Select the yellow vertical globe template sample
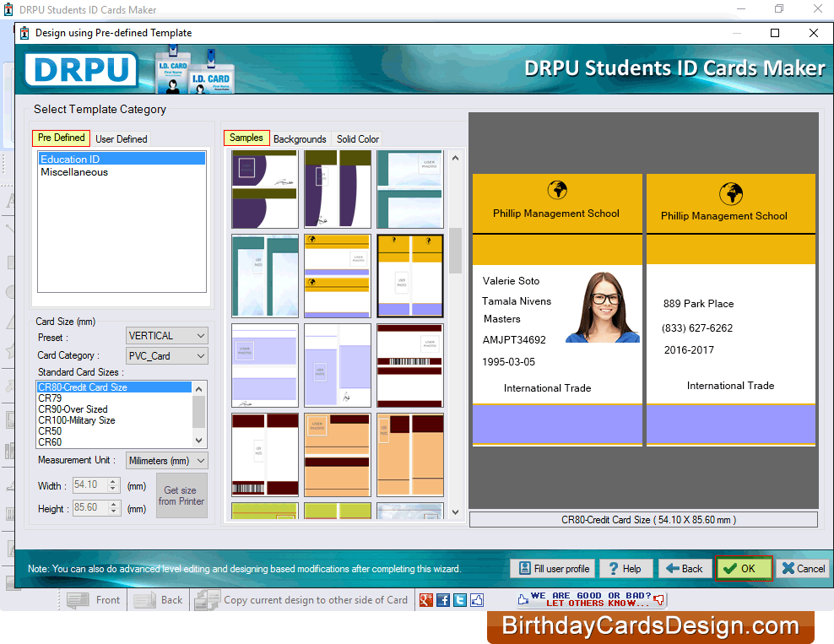The height and width of the screenshot is (644, 834). (x=409, y=276)
